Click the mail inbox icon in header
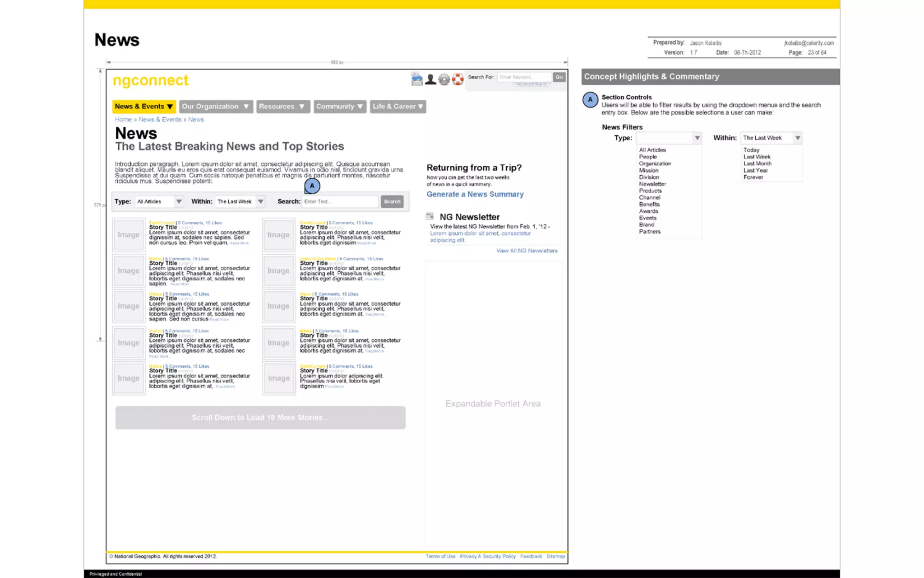This screenshot has width=924, height=578. click(x=417, y=79)
